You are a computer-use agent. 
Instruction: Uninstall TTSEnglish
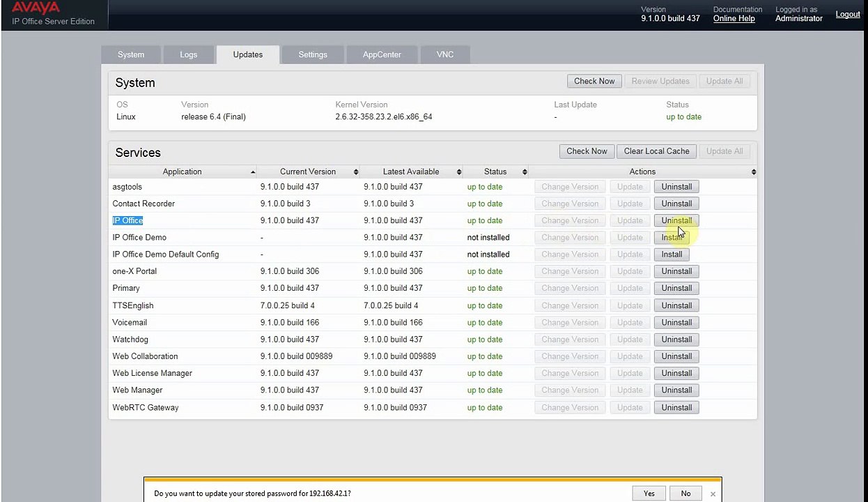click(x=676, y=305)
